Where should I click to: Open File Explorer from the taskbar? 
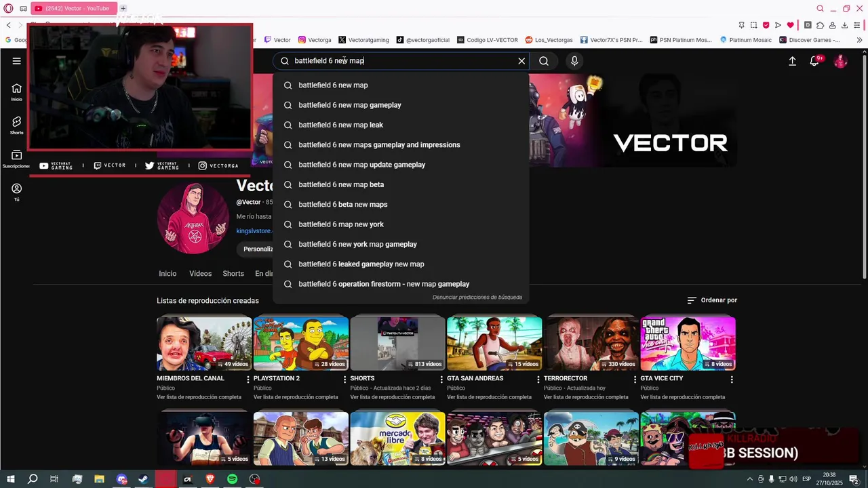point(99,479)
